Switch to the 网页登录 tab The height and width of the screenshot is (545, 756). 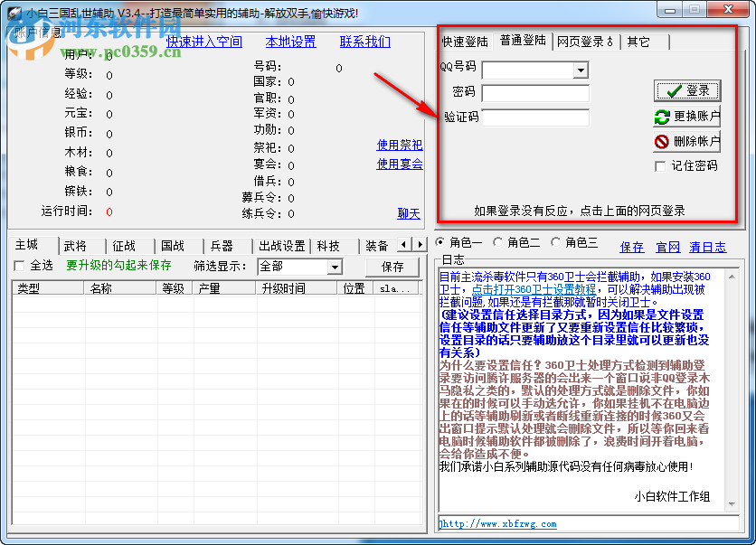585,42
